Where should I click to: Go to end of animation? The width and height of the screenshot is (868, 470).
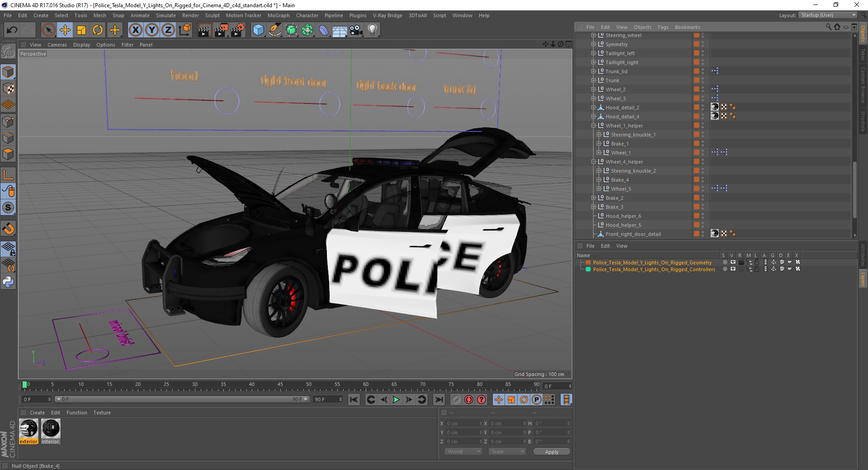pyautogui.click(x=439, y=399)
